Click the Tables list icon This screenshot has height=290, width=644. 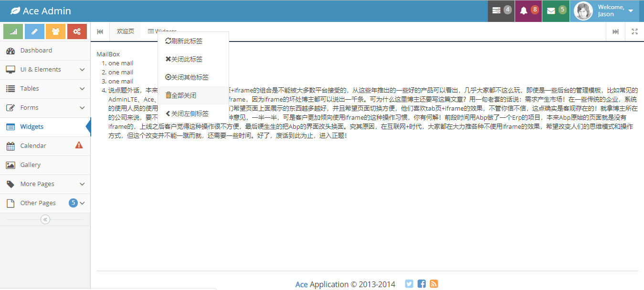[x=11, y=89]
